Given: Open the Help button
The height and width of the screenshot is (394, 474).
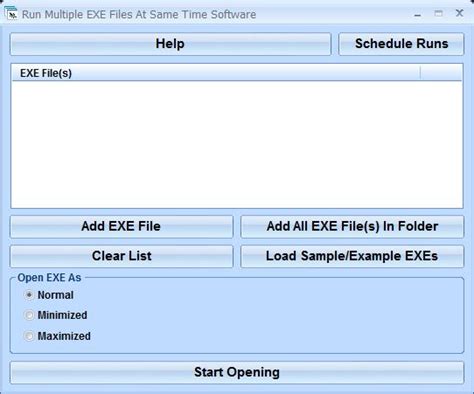Looking at the screenshot, I should (x=170, y=44).
